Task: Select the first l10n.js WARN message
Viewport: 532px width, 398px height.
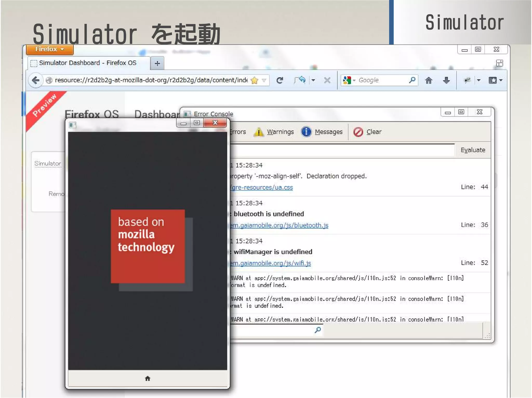Action: (347, 282)
